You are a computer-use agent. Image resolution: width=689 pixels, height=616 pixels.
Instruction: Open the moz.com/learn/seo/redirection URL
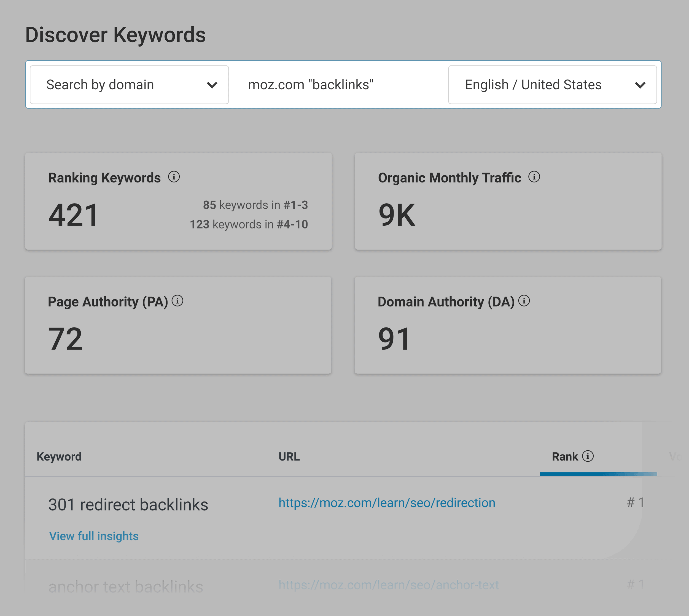pos(386,503)
